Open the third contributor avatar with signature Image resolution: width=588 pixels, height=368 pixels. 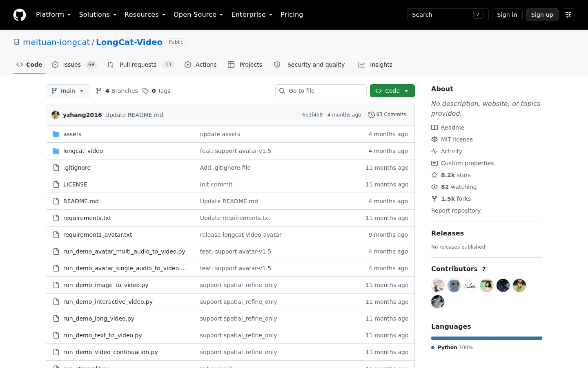pos(470,285)
